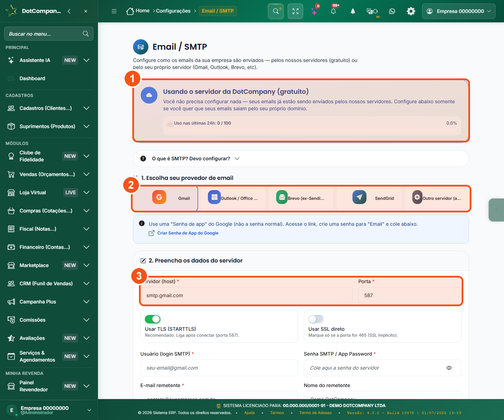Go to Home in the breadcrumb
This screenshot has height=420, width=504.
(142, 11)
